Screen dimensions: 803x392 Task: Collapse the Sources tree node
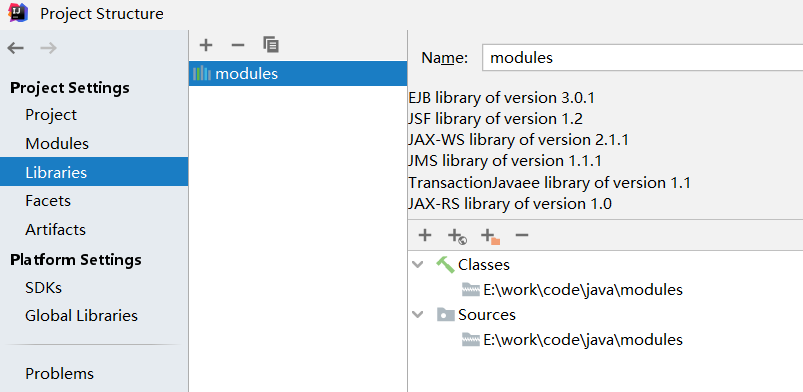pos(418,314)
